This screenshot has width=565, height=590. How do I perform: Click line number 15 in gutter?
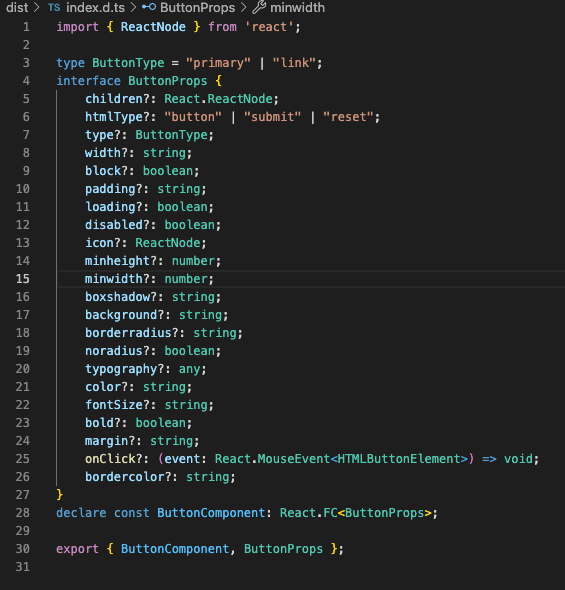[23, 279]
